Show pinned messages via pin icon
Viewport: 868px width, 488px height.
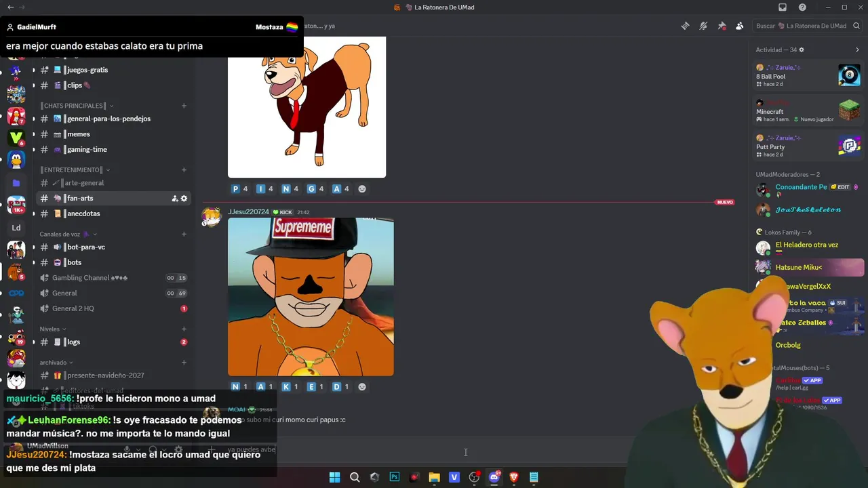[x=722, y=26]
